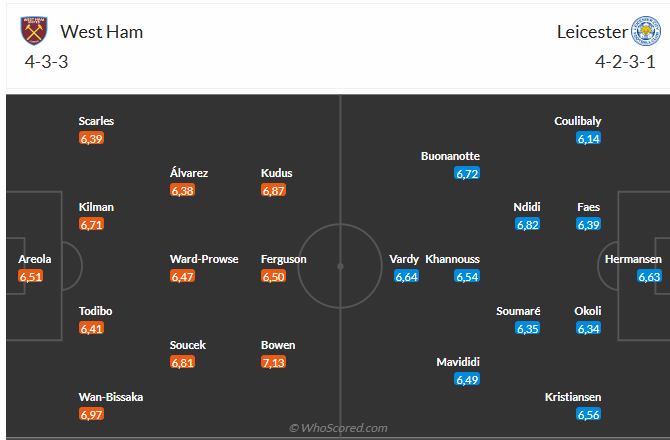Image resolution: width=670 pixels, height=440 pixels.
Task: Click the Leicester club crest icon
Action: click(x=646, y=31)
